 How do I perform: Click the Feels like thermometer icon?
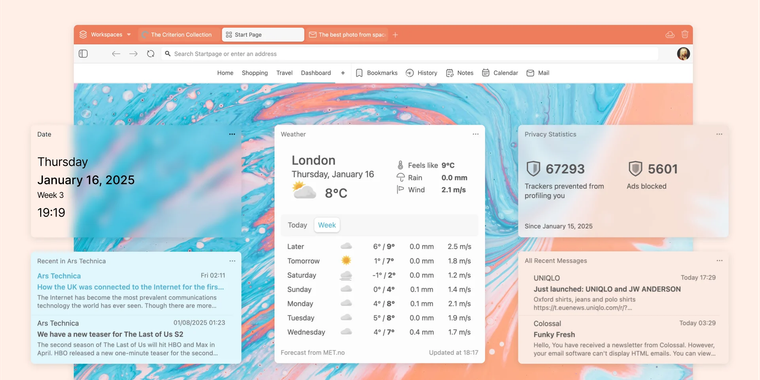400,165
